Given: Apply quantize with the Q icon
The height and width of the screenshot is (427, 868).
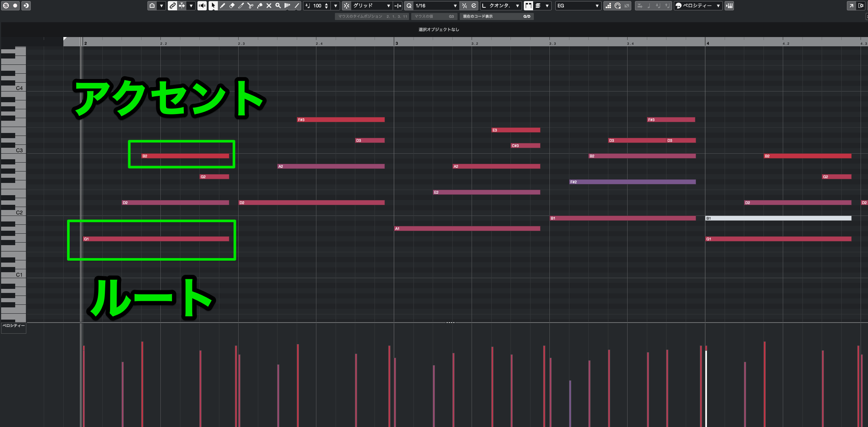Looking at the screenshot, I should 409,6.
